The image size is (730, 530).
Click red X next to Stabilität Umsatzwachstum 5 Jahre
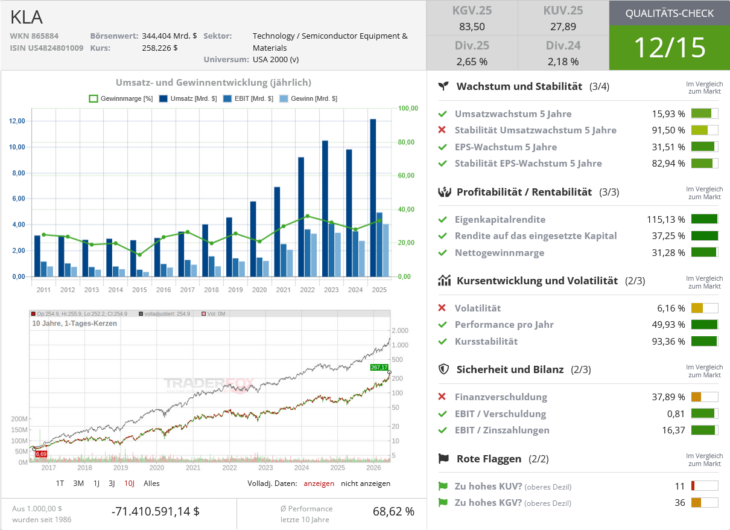(442, 130)
